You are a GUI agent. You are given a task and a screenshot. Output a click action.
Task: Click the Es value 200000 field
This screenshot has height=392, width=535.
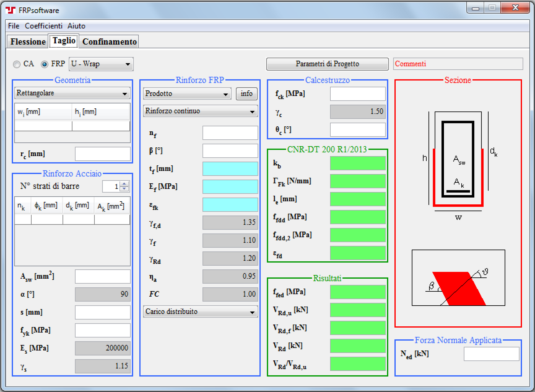103,348
